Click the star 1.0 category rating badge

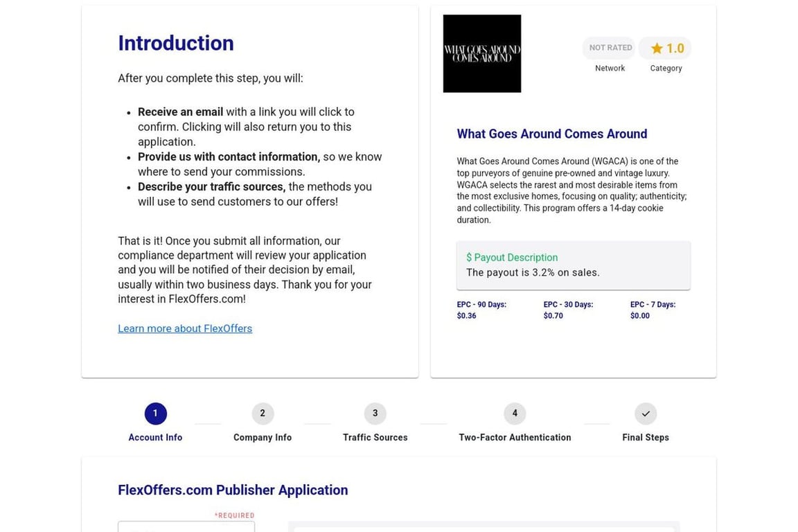pyautogui.click(x=666, y=48)
